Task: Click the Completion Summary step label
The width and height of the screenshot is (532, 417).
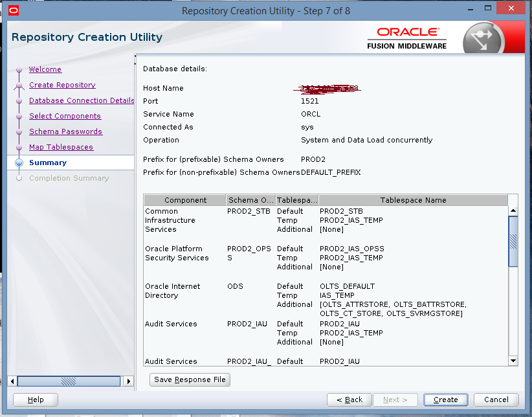Action: 69,178
